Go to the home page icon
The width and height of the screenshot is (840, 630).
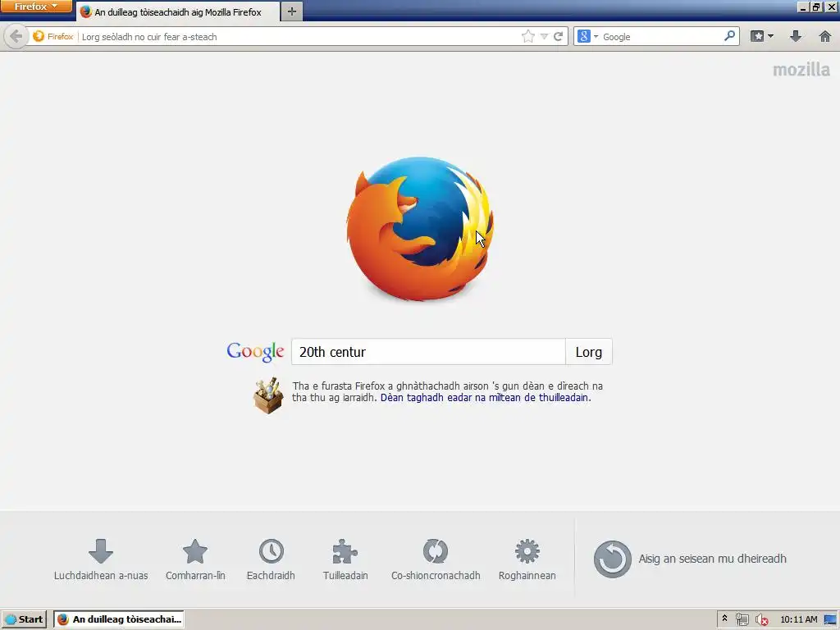(825, 36)
